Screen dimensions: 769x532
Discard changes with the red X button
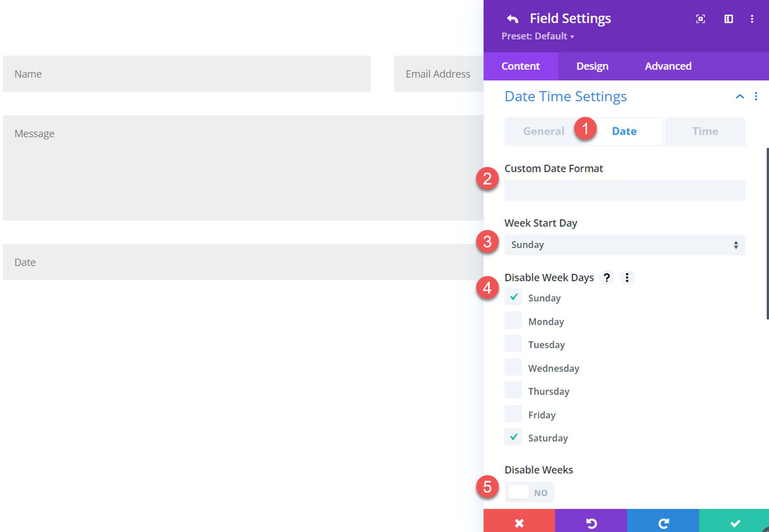point(519,523)
